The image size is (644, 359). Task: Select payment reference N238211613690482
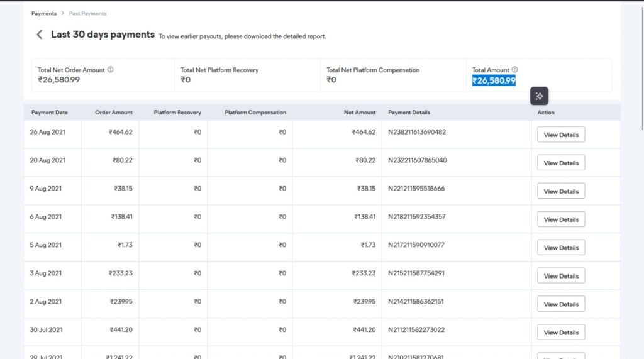pos(417,132)
